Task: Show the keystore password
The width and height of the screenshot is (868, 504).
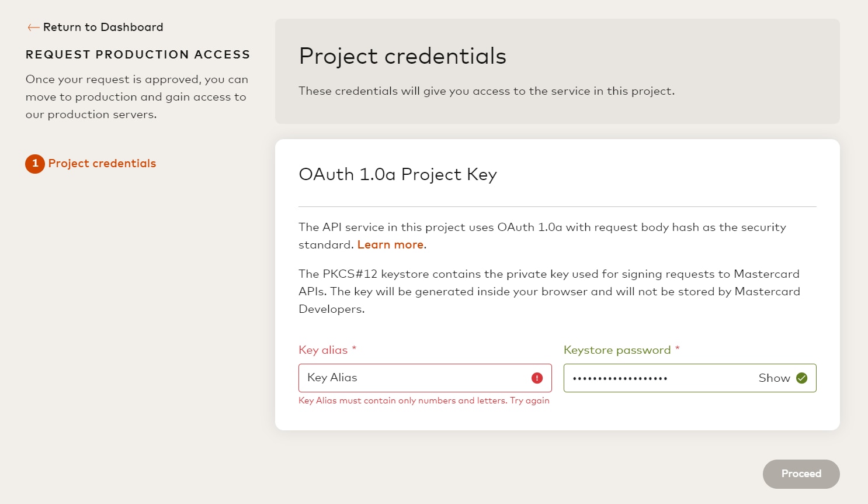Action: point(774,378)
